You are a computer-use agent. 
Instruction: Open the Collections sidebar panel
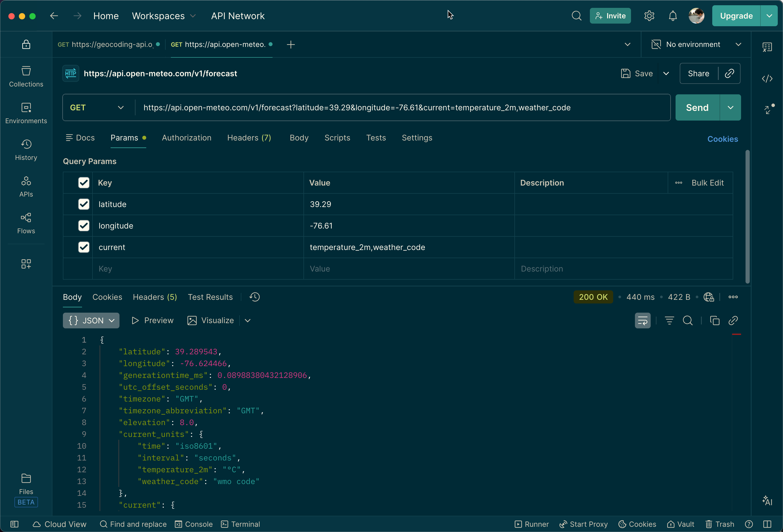pyautogui.click(x=26, y=77)
